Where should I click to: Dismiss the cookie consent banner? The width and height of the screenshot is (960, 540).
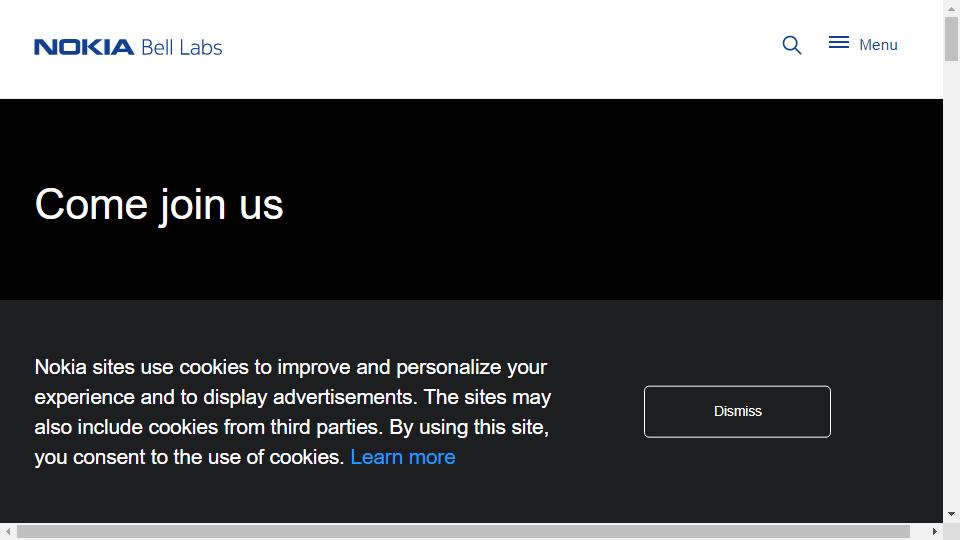[x=737, y=411]
